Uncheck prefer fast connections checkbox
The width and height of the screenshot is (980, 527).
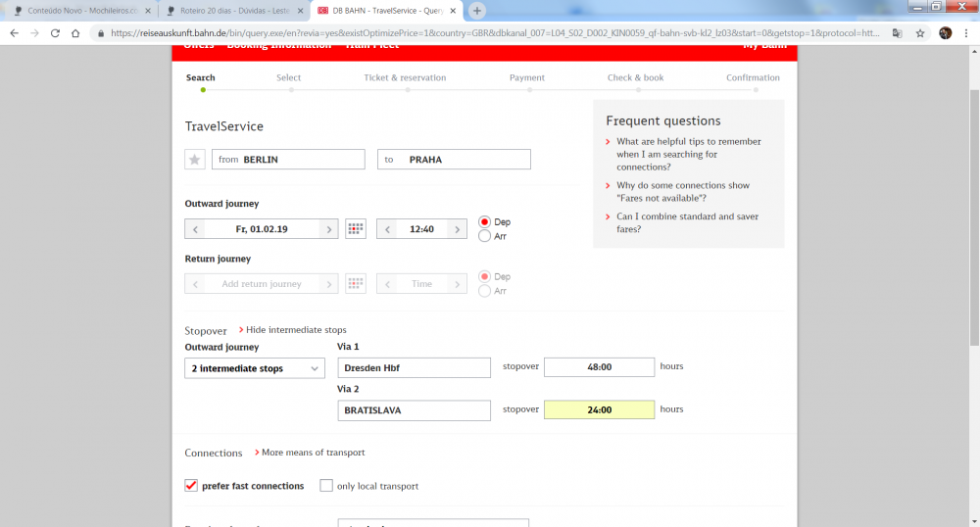coord(191,486)
